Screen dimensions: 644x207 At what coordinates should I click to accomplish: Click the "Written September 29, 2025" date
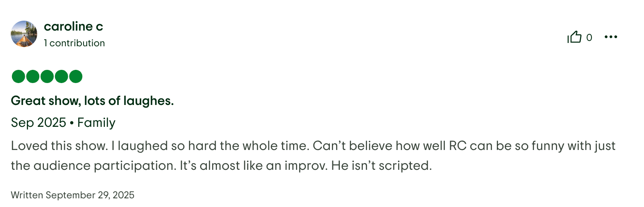(73, 195)
